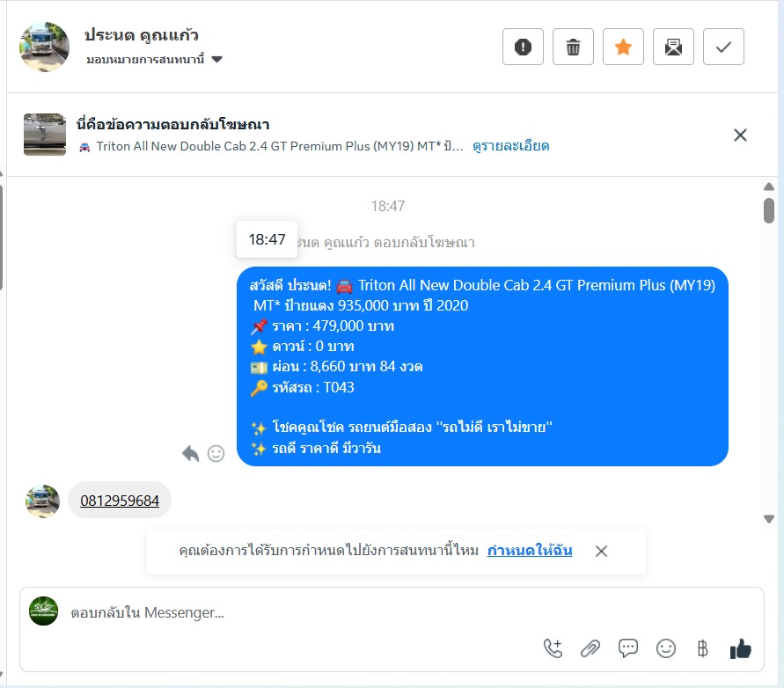The height and width of the screenshot is (688, 784).
Task: Open the emoji picker in composer
Action: (666, 648)
